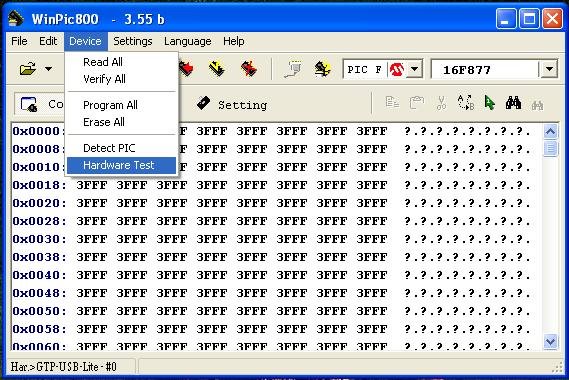The image size is (569, 380).
Task: Click the Har.>GTP-USB-Lite - #0 status text
Action: [x=64, y=367]
